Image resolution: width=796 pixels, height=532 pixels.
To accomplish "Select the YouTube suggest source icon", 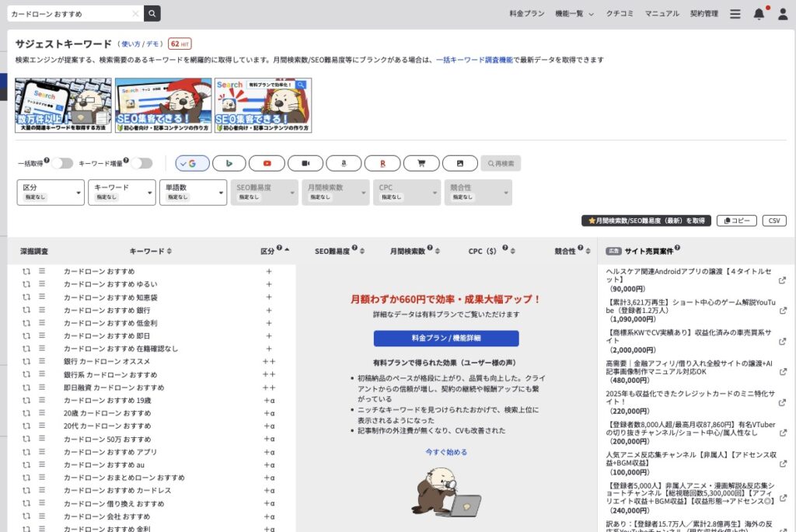I will (x=267, y=162).
